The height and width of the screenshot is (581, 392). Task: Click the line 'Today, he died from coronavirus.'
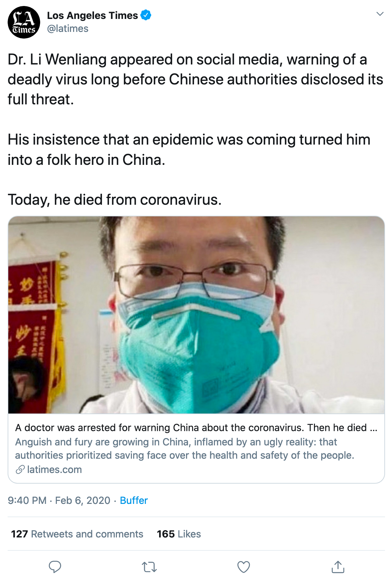pos(115,200)
